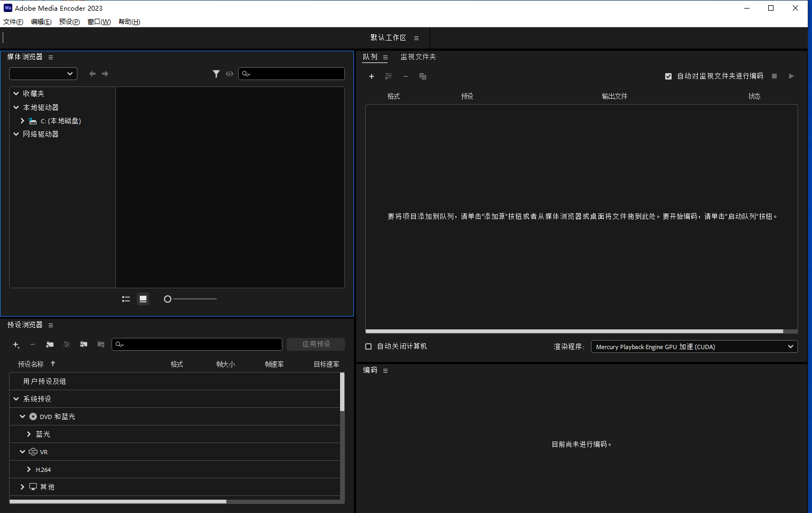The image size is (812, 513).
Task: Switch media browser to thumbnail view
Action: click(x=143, y=299)
